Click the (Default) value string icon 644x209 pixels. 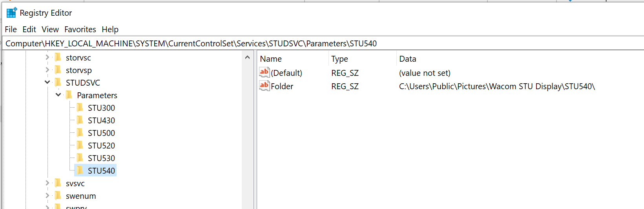tap(265, 72)
